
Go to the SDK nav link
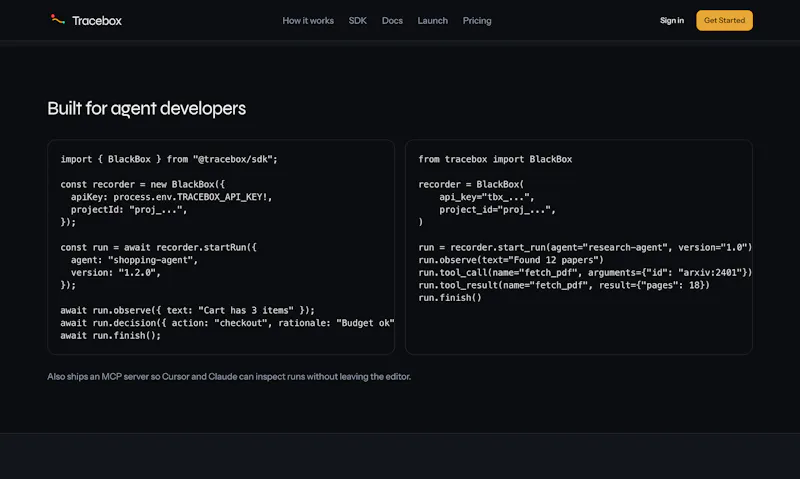[x=358, y=21]
